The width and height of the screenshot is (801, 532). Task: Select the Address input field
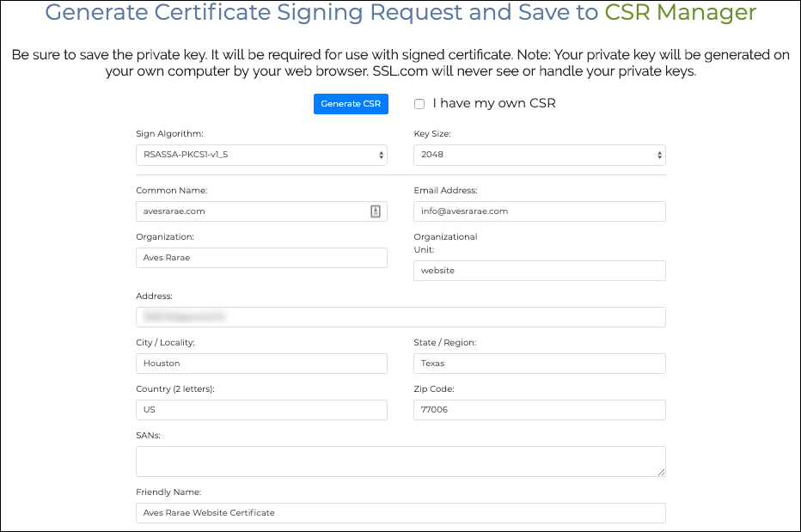pyautogui.click(x=400, y=316)
